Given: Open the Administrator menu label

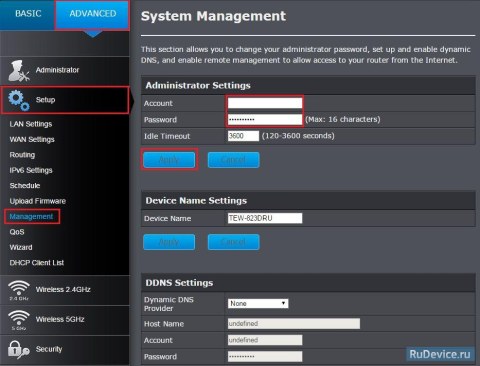Looking at the screenshot, I should click(57, 70).
